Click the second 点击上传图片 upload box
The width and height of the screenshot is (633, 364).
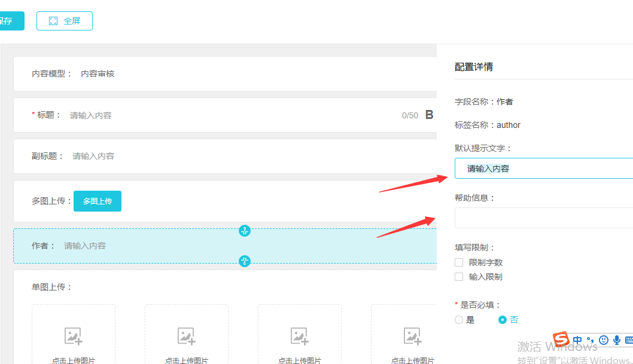coord(187,335)
